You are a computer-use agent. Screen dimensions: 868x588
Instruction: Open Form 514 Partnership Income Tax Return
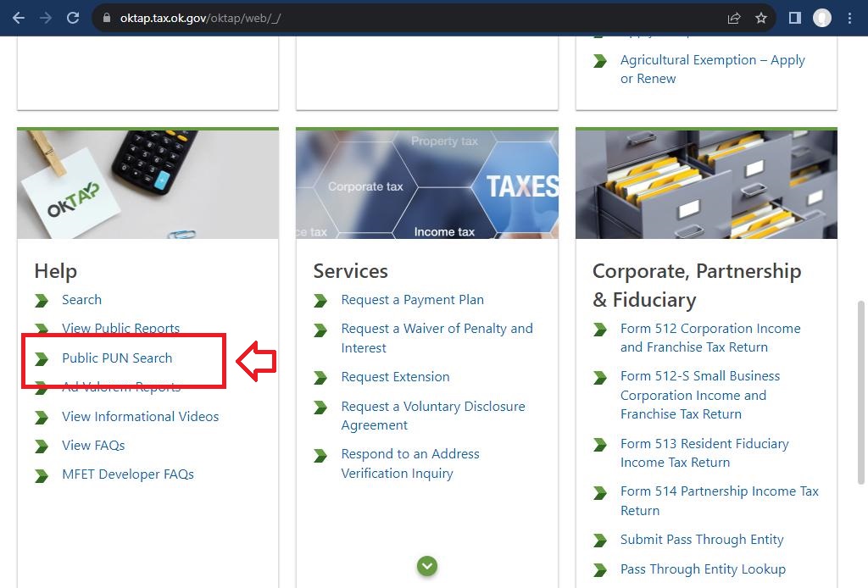[x=719, y=501]
